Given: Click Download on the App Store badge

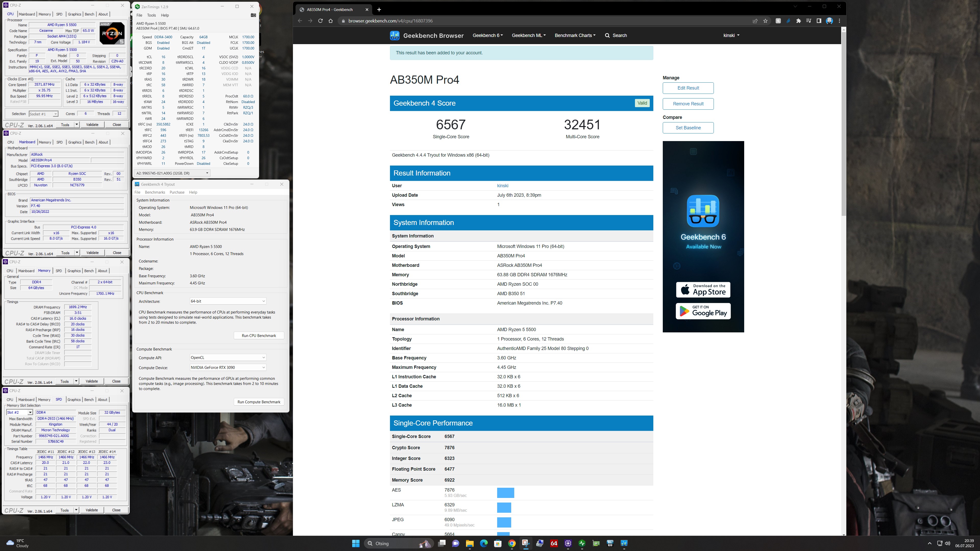Looking at the screenshot, I should tap(703, 290).
